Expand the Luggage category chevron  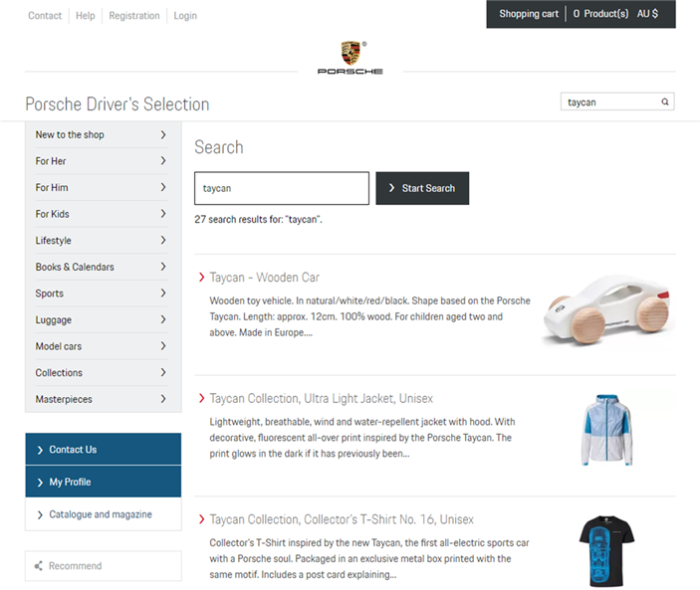click(x=163, y=320)
